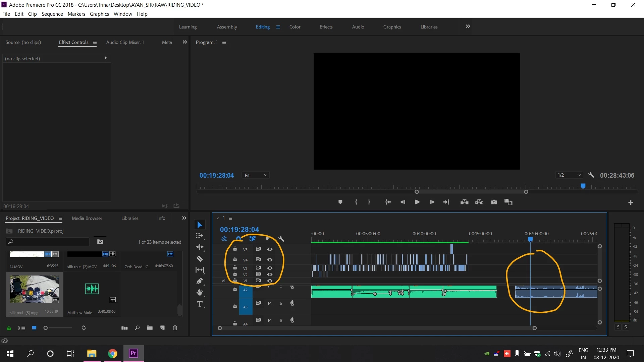Click the Export Frame camera icon
The image size is (644, 362).
tap(494, 202)
